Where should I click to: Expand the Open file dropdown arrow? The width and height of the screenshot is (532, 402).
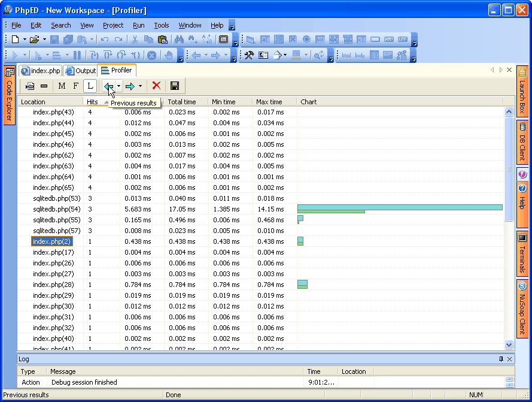[44, 40]
